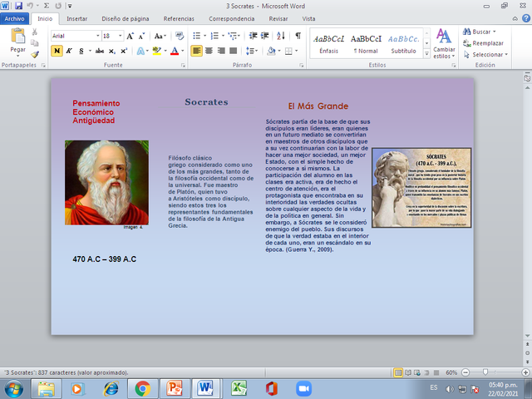The width and height of the screenshot is (532, 399).
Task: Toggle the ruler button above scrollbar
Action: click(x=527, y=77)
